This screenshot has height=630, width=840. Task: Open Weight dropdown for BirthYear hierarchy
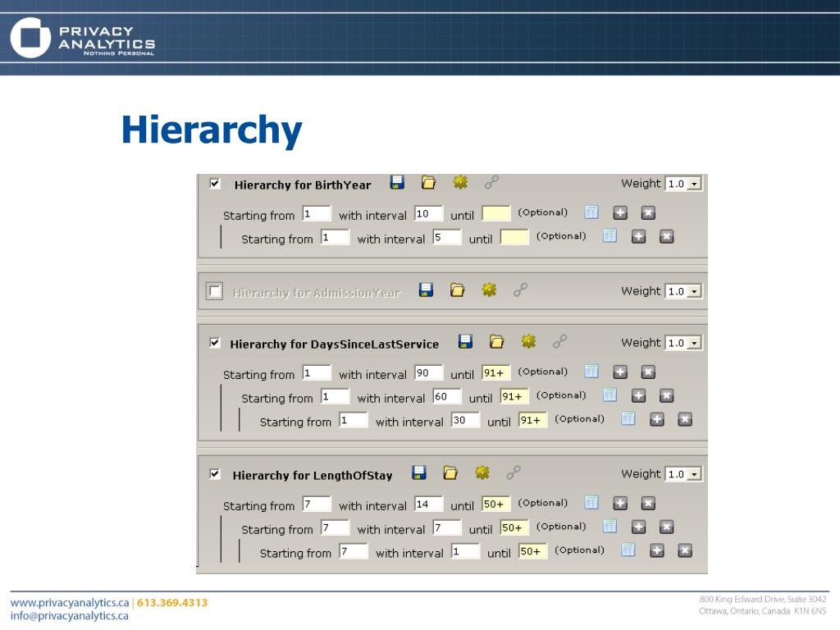pyautogui.click(x=683, y=184)
